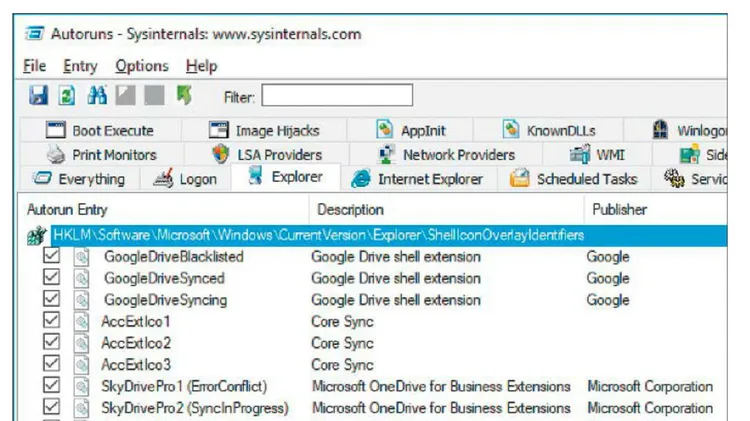This screenshot has height=421, width=750.
Task: Toggle the SkyDrivePro2 (SyncInProgress) checkbox
Action: tap(51, 407)
